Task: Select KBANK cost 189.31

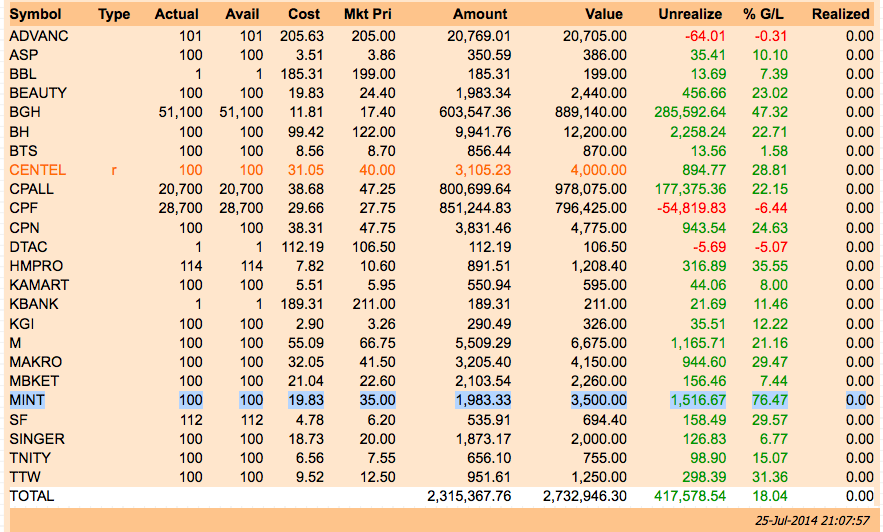Action: (302, 305)
